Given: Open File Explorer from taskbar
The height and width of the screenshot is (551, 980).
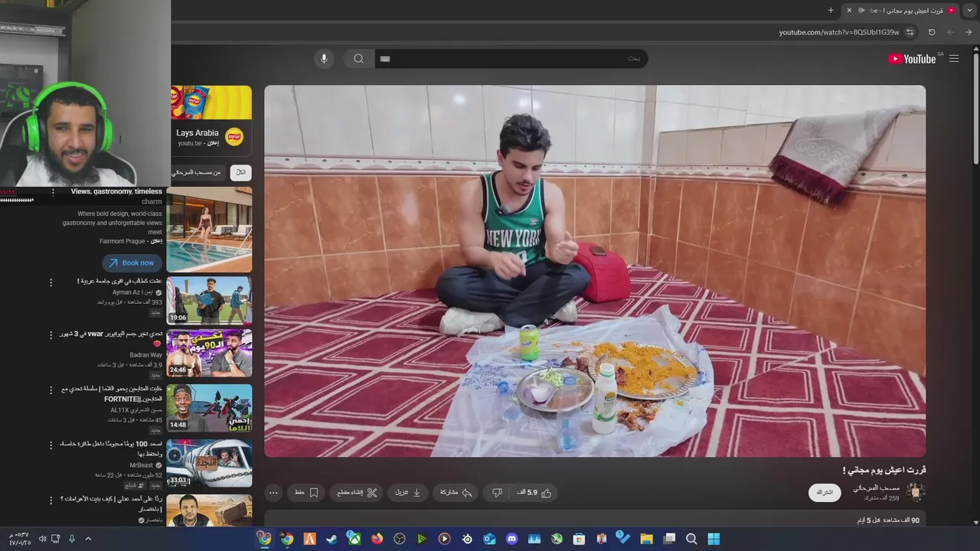Looking at the screenshot, I should coord(646,539).
